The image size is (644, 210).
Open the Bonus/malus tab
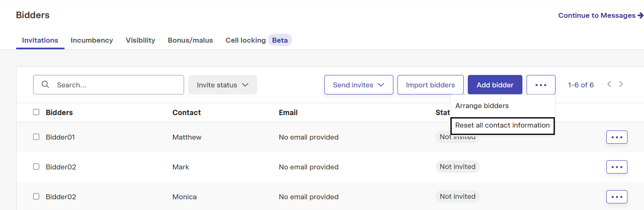[190, 40]
